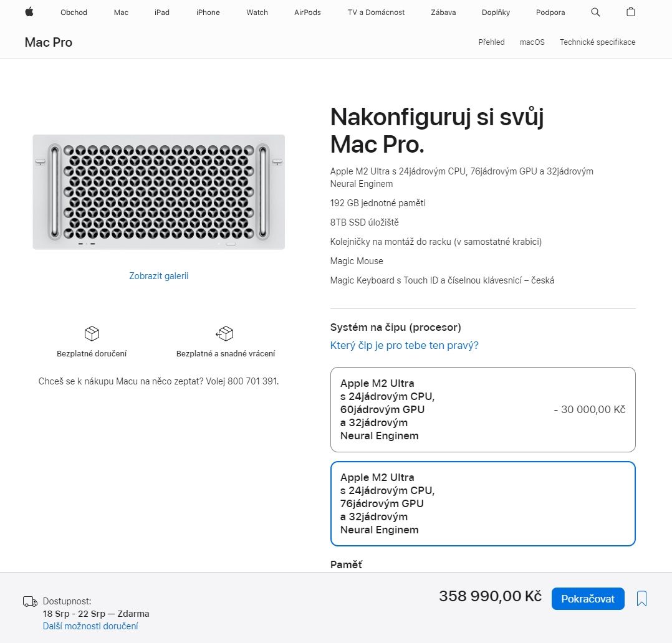This screenshot has width=672, height=643.
Task: Go to the macOS tab
Action: (532, 42)
